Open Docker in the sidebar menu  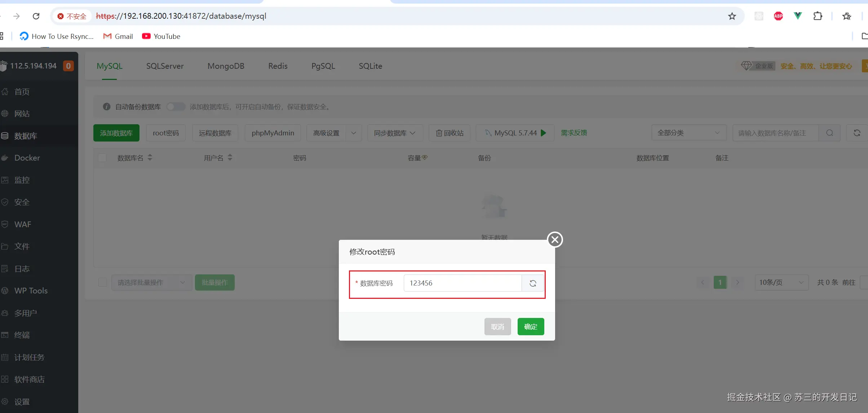(x=27, y=158)
